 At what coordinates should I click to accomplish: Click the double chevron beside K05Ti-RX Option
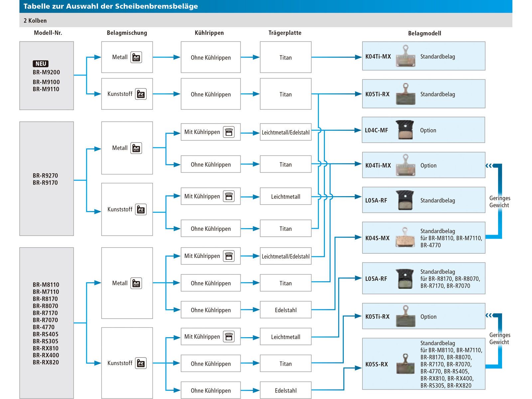489,315
